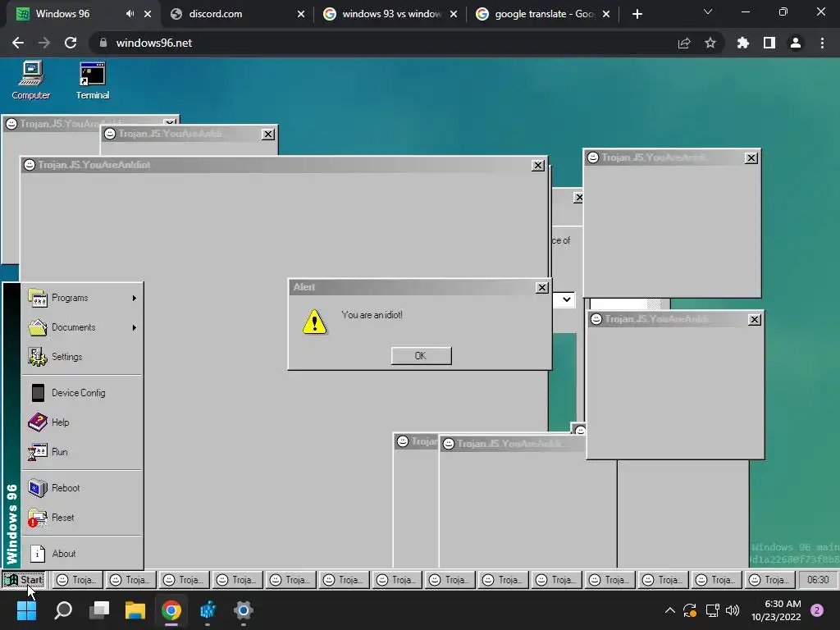This screenshot has height=630, width=840.
Task: Open a new browser tab
Action: (637, 14)
